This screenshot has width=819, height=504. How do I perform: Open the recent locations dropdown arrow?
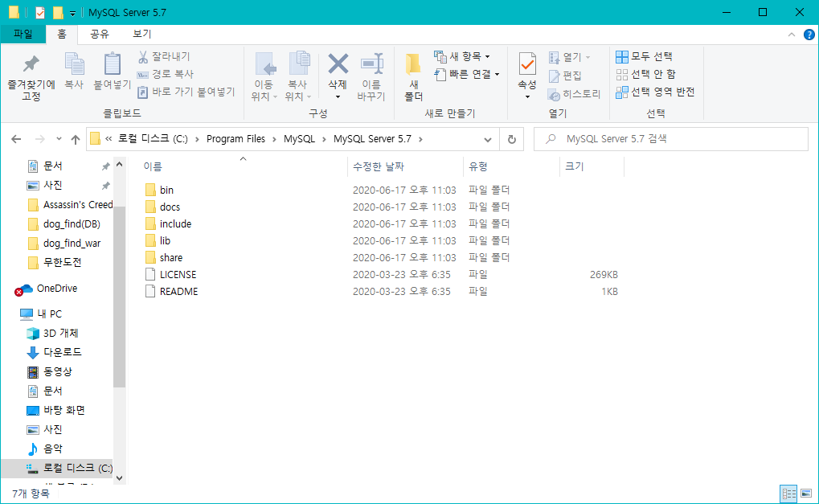[x=59, y=139]
